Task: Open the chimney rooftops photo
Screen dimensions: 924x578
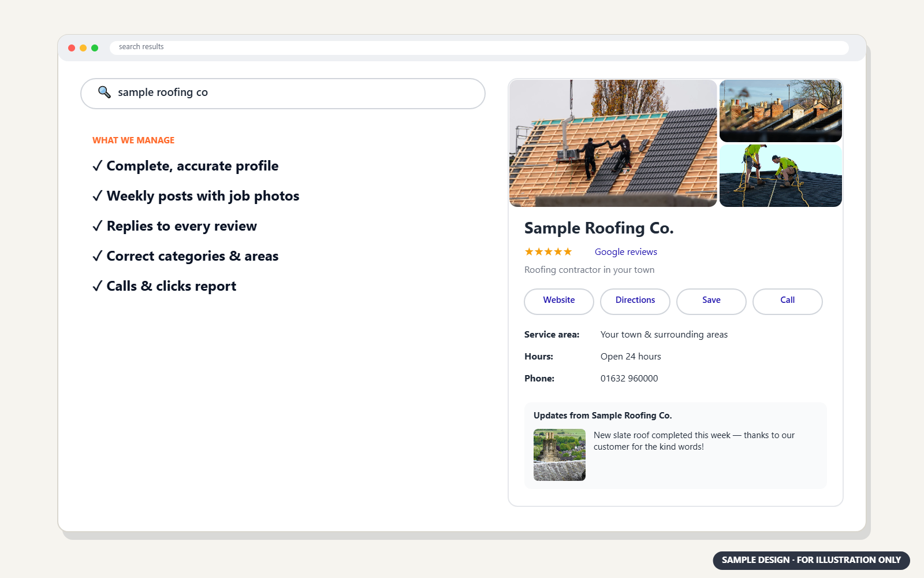Action: (x=781, y=111)
